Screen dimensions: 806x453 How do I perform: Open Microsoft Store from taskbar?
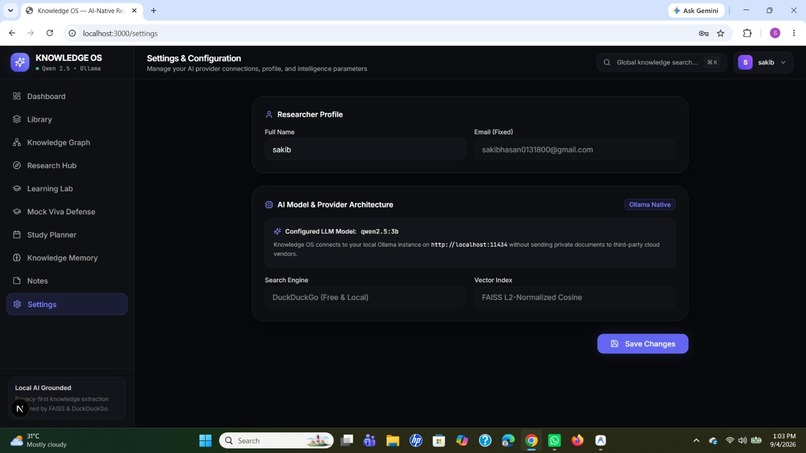[439, 441]
